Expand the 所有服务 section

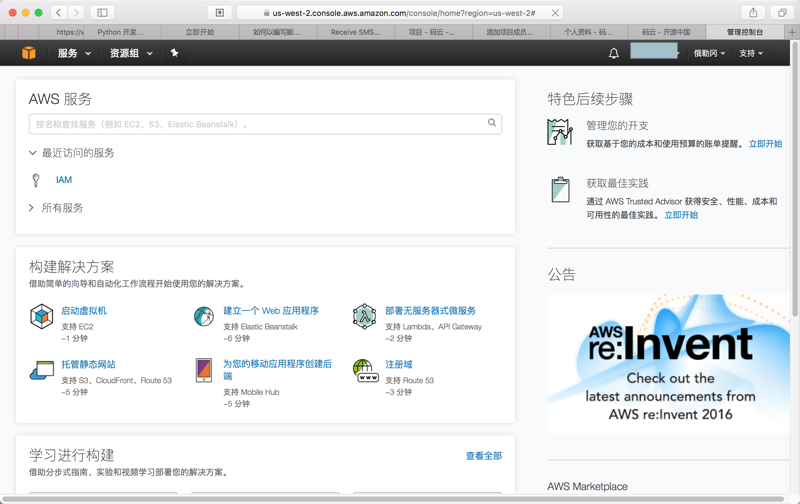[x=56, y=208]
